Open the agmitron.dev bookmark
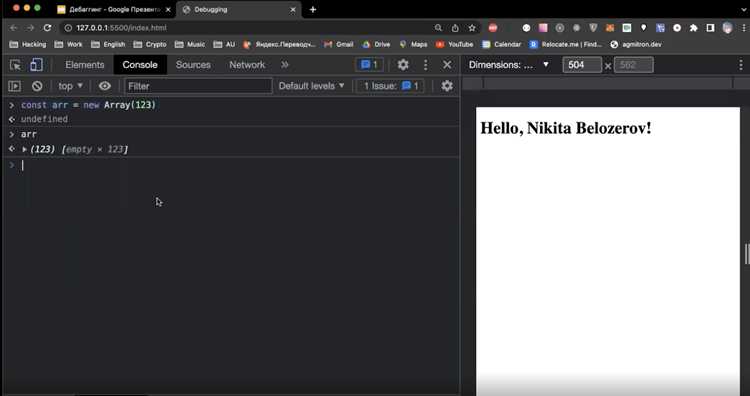This screenshot has height=396, width=750. [x=636, y=44]
